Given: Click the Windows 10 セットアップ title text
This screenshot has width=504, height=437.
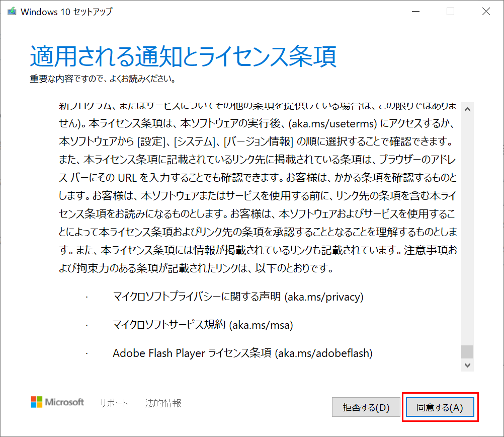Looking at the screenshot, I should [x=66, y=12].
